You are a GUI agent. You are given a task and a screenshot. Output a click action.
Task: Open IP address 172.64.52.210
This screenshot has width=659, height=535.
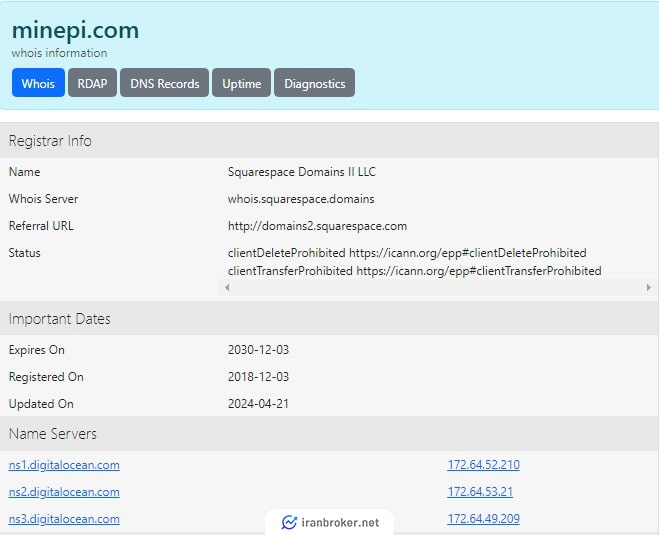[483, 464]
